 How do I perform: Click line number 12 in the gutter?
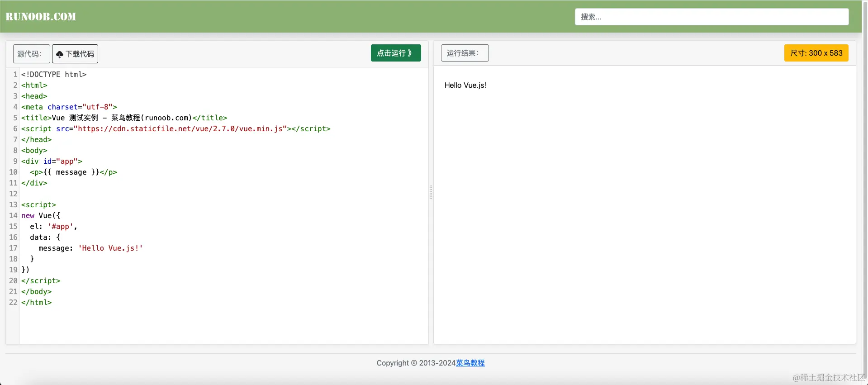pos(13,194)
